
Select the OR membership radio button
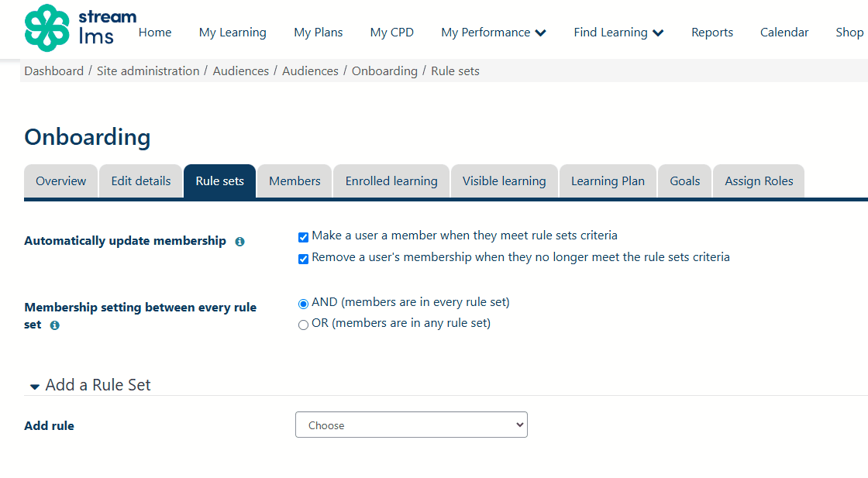(303, 325)
